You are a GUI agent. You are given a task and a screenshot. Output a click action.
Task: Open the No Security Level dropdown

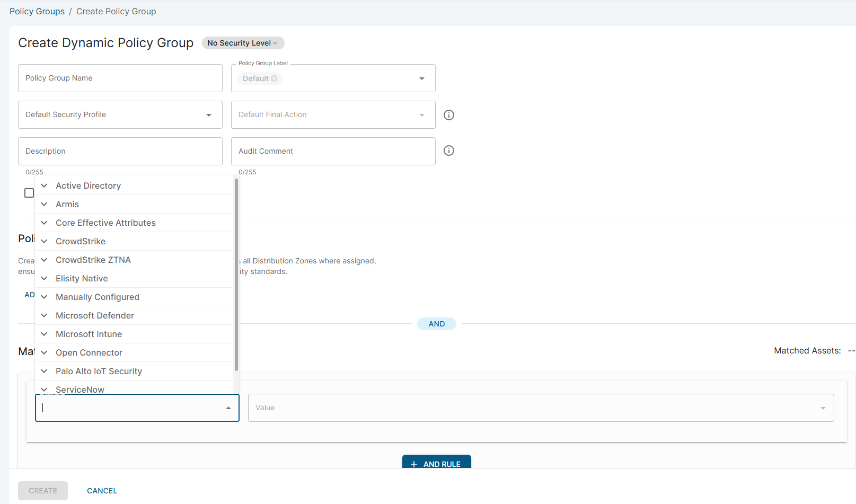(x=242, y=43)
